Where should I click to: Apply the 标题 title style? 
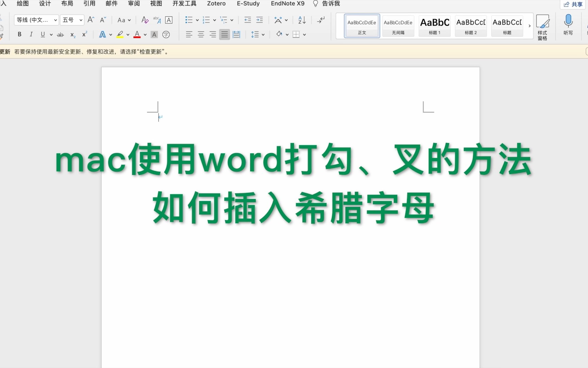click(x=507, y=26)
